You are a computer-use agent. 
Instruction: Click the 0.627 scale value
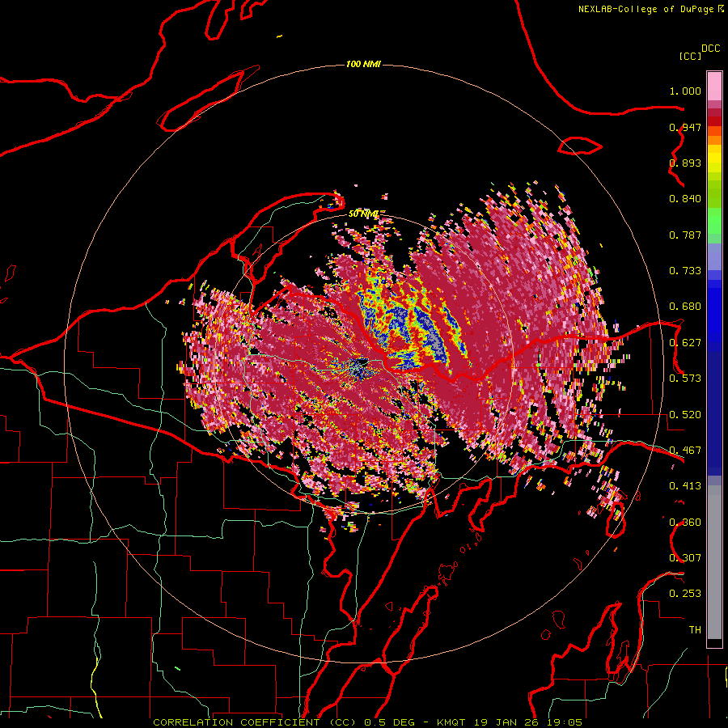tap(685, 343)
